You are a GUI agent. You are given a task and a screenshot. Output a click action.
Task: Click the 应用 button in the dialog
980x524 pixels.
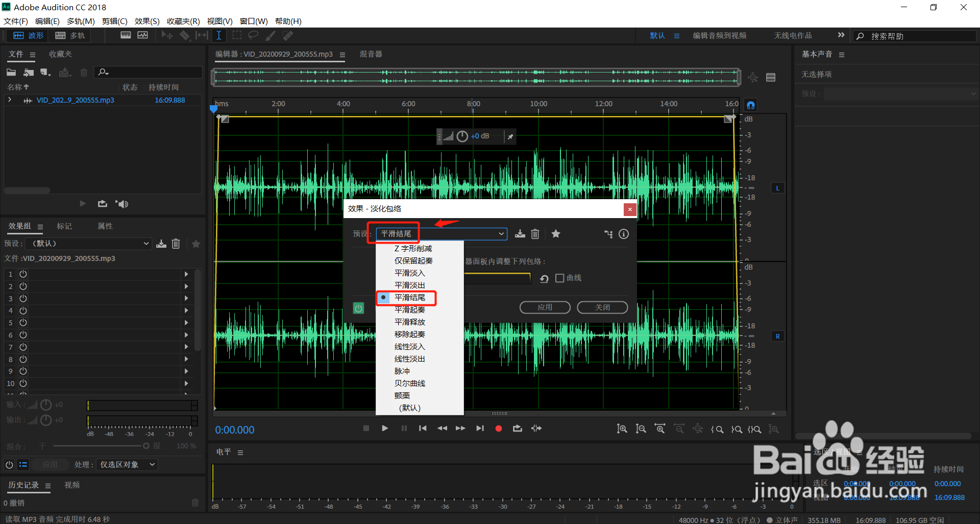click(x=545, y=307)
